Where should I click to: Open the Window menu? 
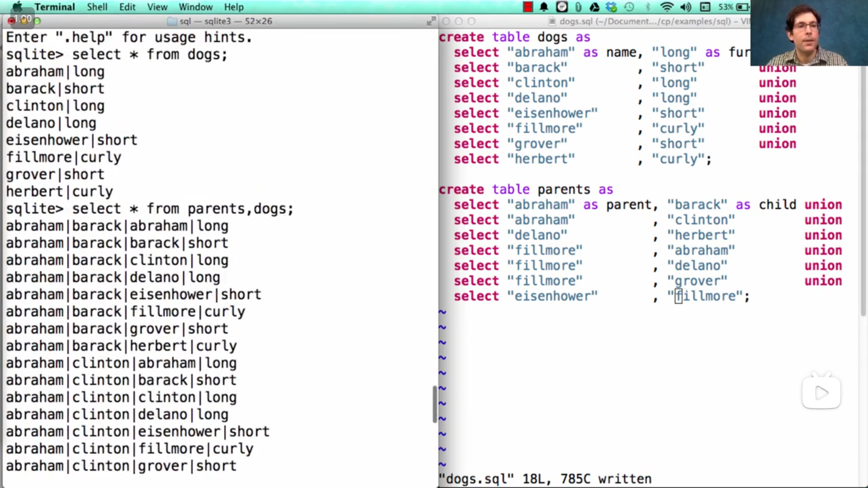(x=195, y=7)
